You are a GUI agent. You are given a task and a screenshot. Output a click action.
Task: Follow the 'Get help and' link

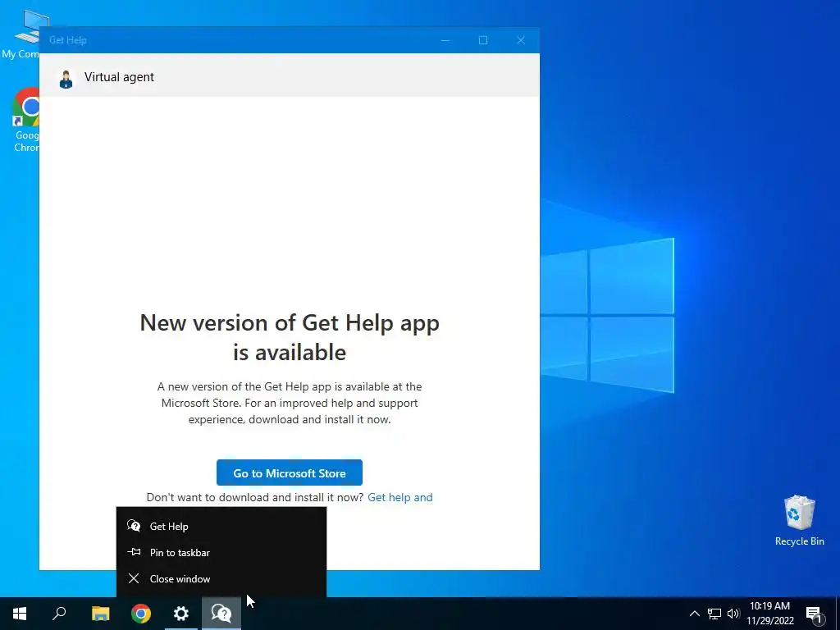coord(400,497)
